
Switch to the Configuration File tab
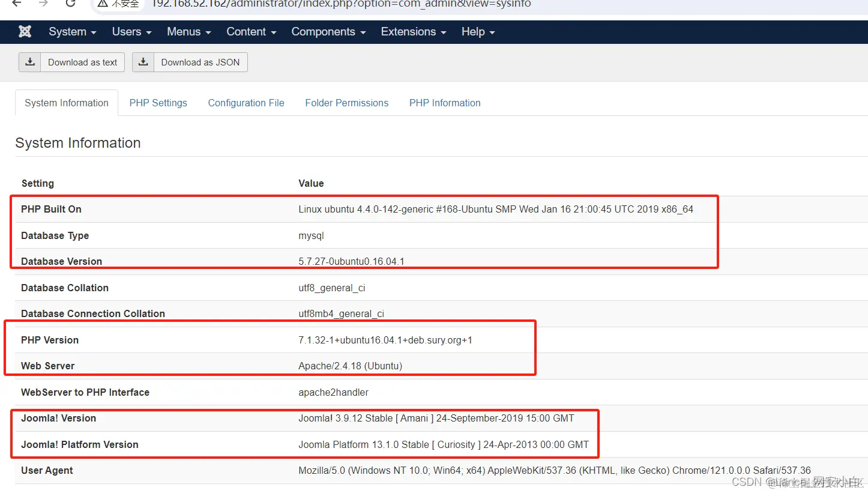(246, 103)
